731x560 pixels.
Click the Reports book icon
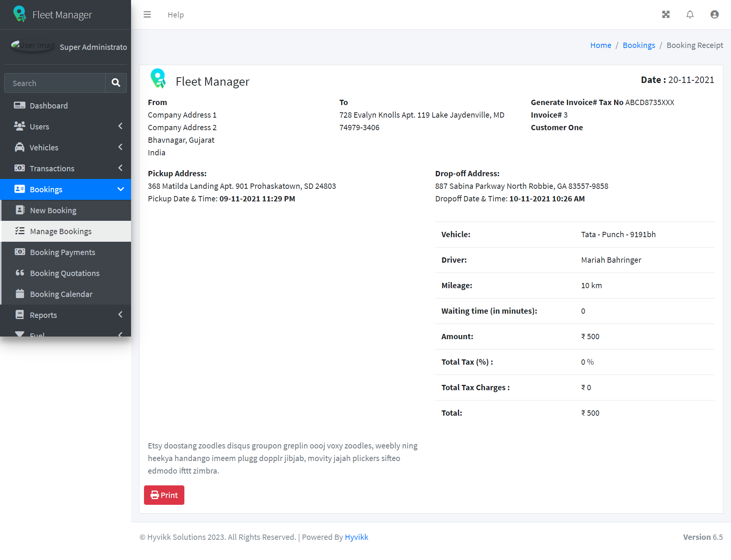click(x=19, y=315)
